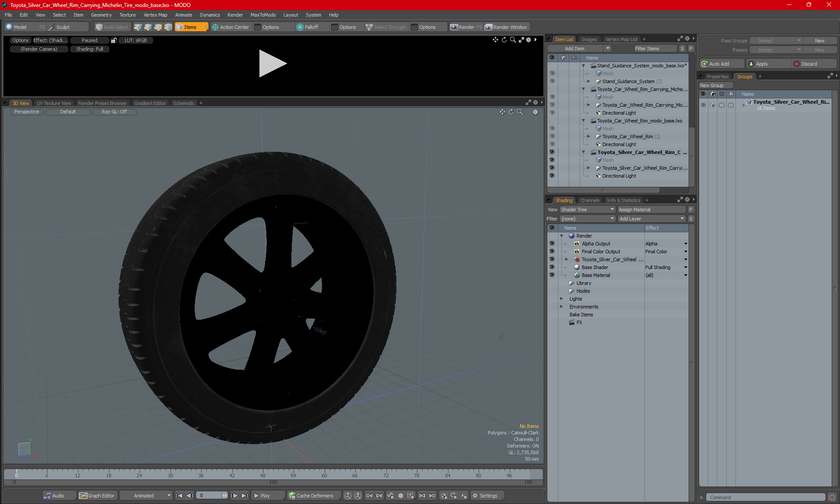Reset the preview render refresh icon
Screen dimensions: 840x504
pyautogui.click(x=504, y=40)
